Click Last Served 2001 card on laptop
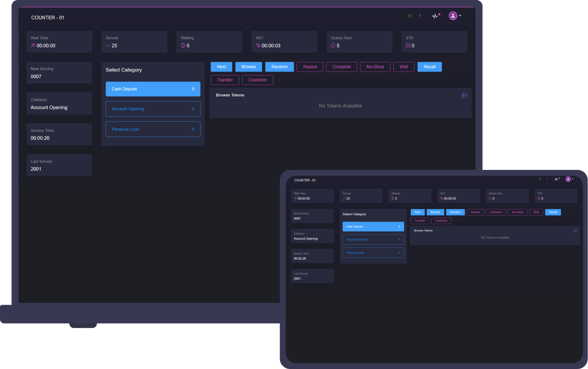 pos(59,165)
